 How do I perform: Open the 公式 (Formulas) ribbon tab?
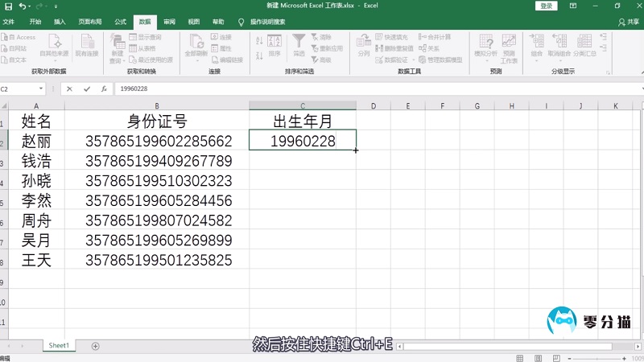click(121, 22)
